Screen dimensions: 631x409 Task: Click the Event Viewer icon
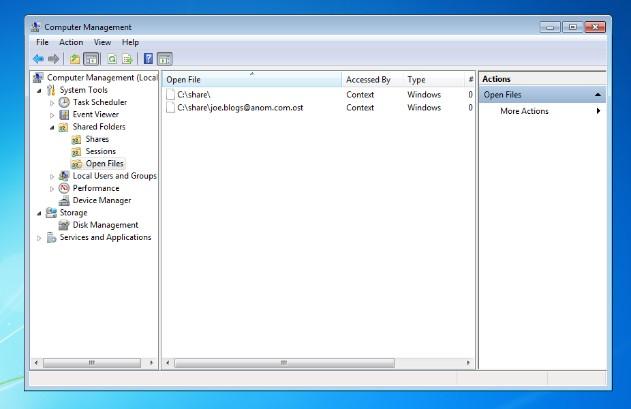pyautogui.click(x=64, y=115)
